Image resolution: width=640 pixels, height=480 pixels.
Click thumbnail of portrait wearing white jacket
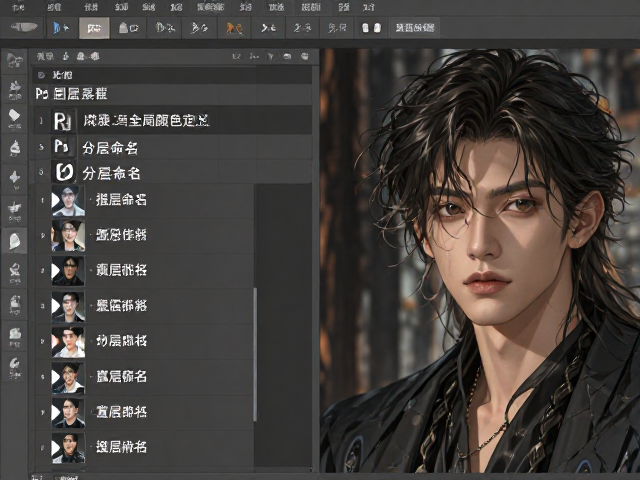point(69,341)
